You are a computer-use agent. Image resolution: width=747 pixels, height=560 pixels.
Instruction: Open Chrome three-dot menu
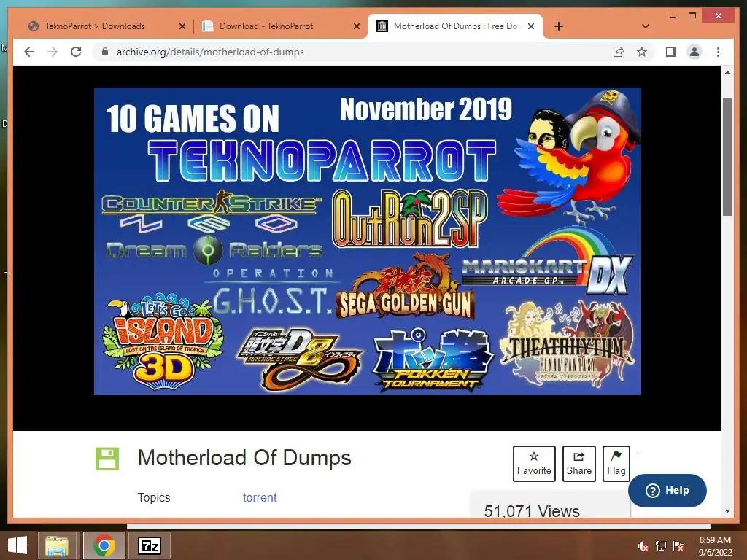pyautogui.click(x=718, y=52)
